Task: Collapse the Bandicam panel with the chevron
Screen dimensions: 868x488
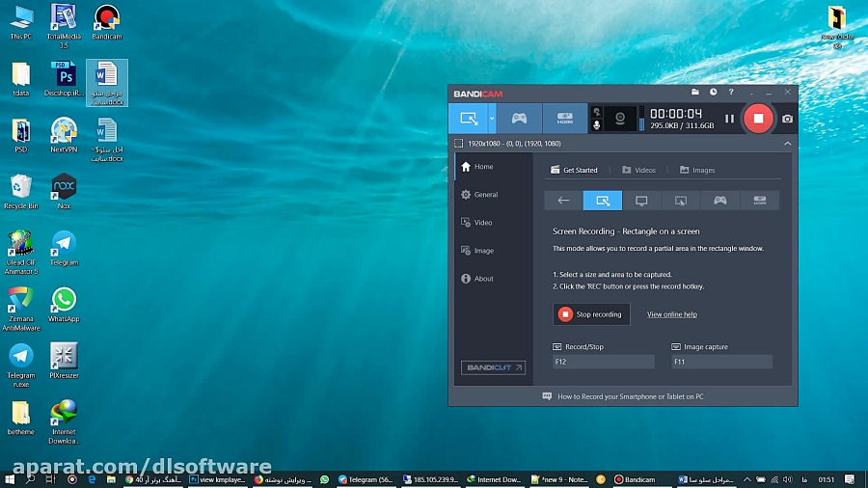Action: 787,144
